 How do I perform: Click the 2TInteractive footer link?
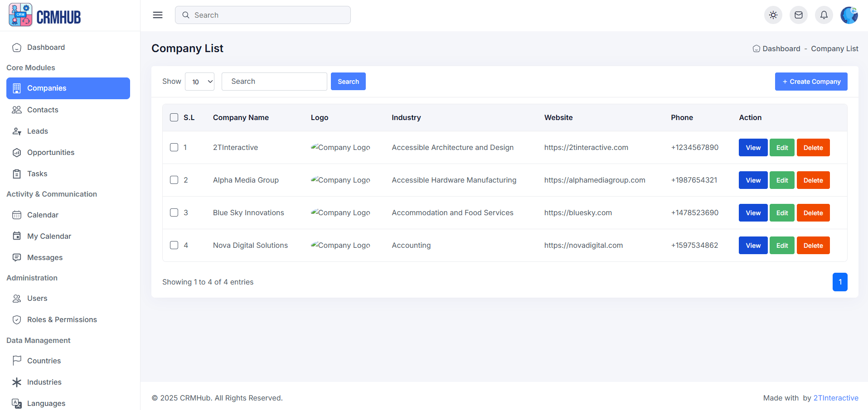click(x=836, y=398)
